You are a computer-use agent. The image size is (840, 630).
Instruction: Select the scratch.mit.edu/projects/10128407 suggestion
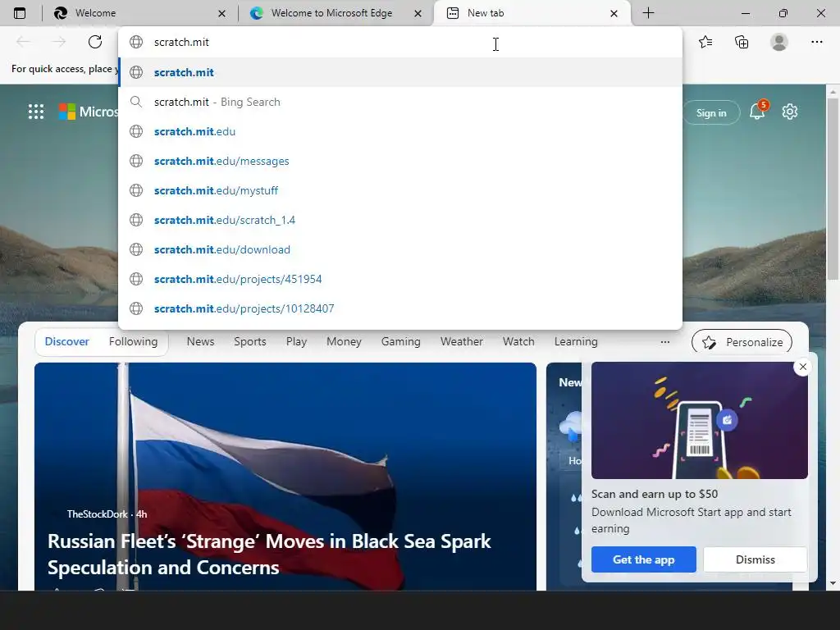400,308
